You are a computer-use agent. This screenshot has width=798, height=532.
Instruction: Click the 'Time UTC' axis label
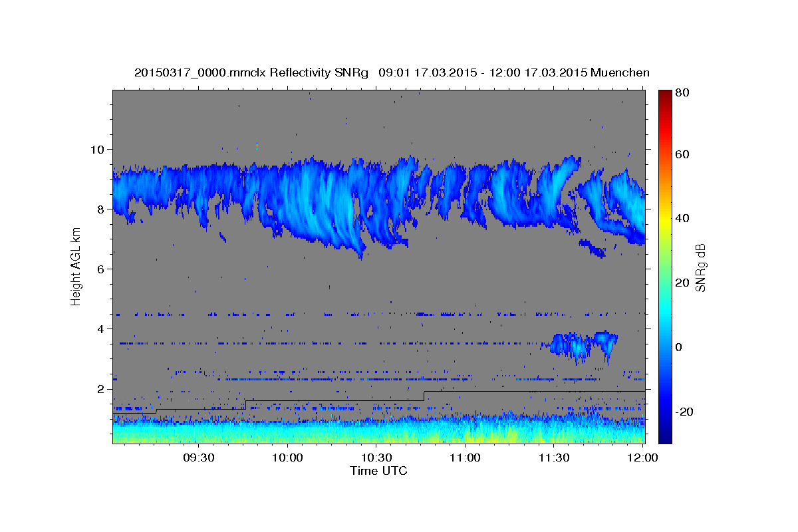378,471
